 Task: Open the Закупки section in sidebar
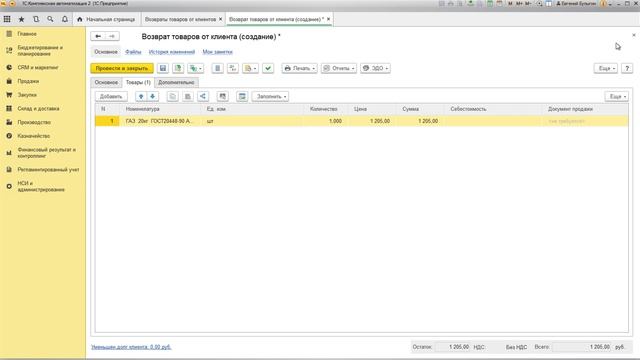[27, 95]
